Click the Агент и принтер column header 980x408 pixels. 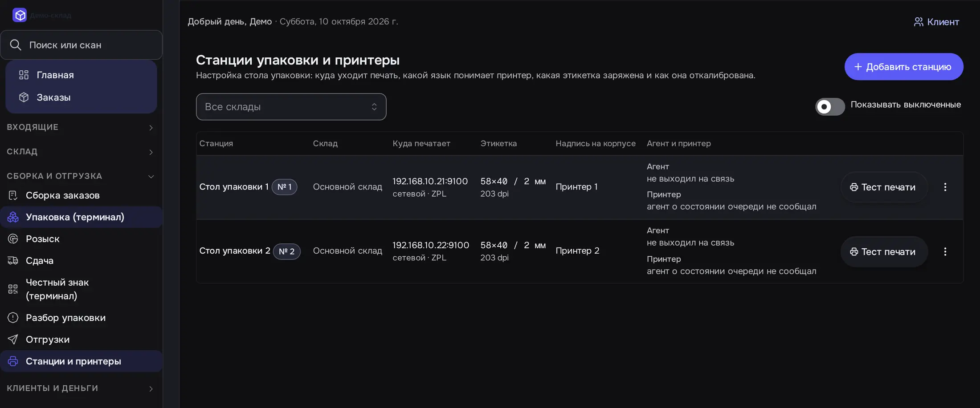point(679,143)
